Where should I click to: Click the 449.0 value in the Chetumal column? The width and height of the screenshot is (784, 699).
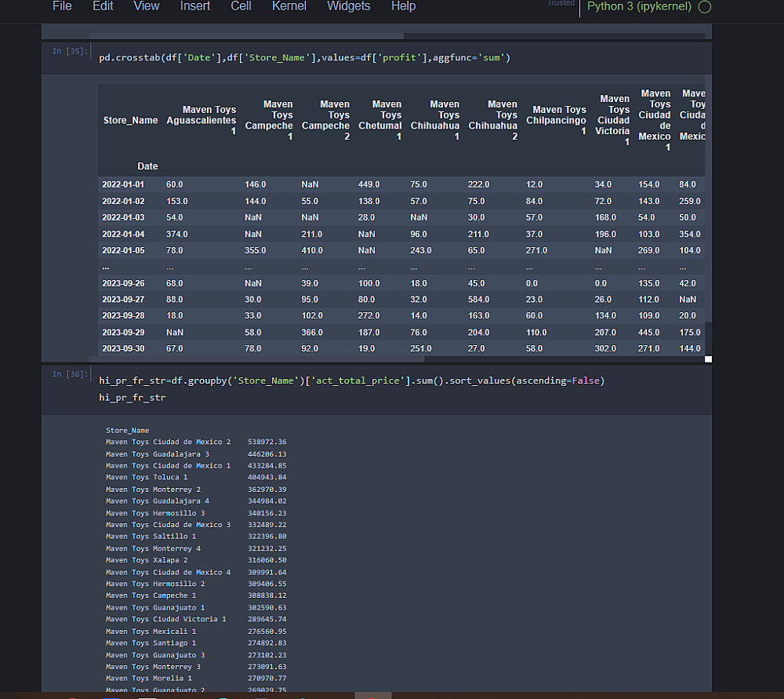369,184
